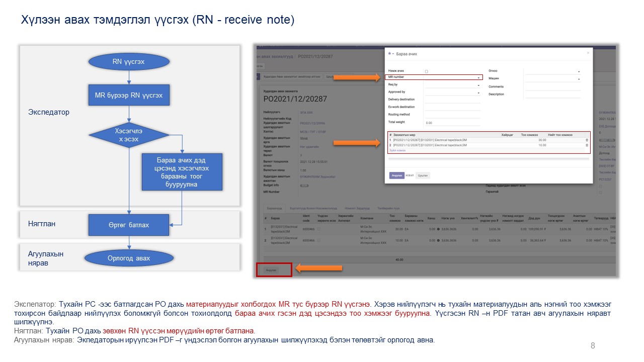Viewport: 644px width, 362px height.
Task: Open the PR2021/12/29996 purchase request link
Action: (x=312, y=123)
